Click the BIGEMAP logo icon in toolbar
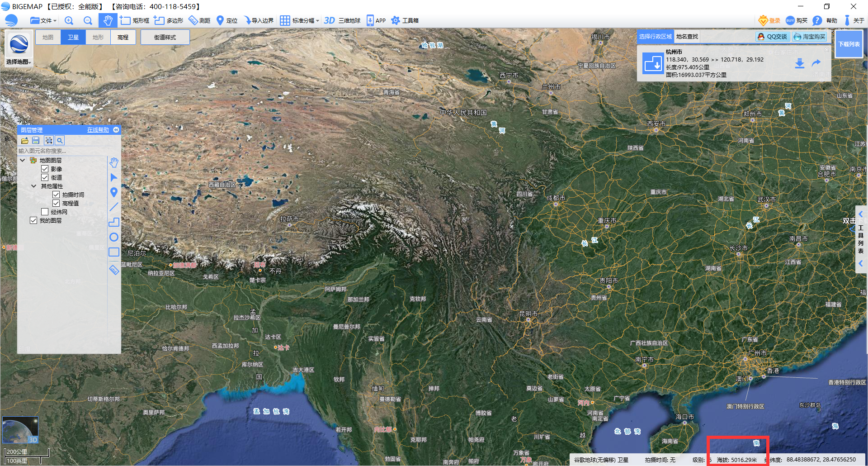This screenshot has width=868, height=466. (x=11, y=20)
